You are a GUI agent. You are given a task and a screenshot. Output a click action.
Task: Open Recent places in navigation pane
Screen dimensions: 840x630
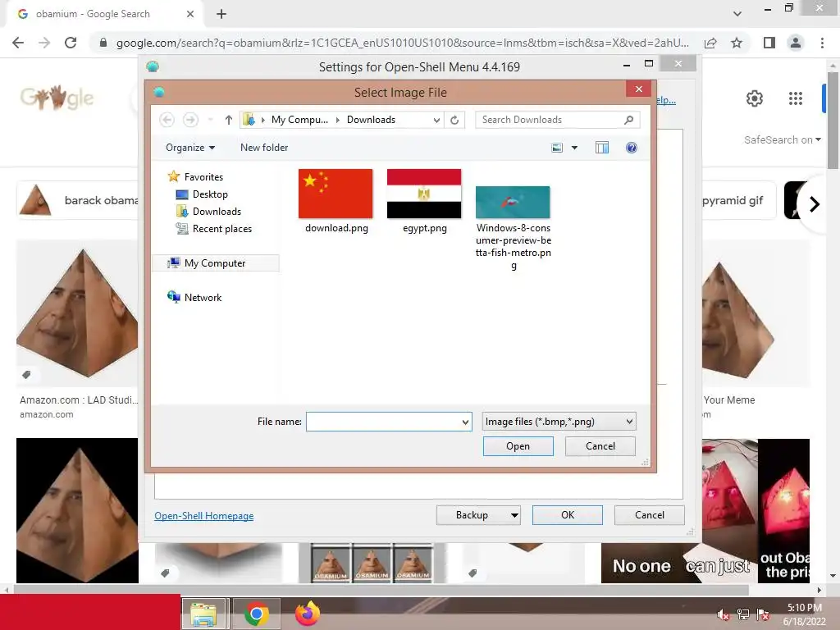point(214,229)
